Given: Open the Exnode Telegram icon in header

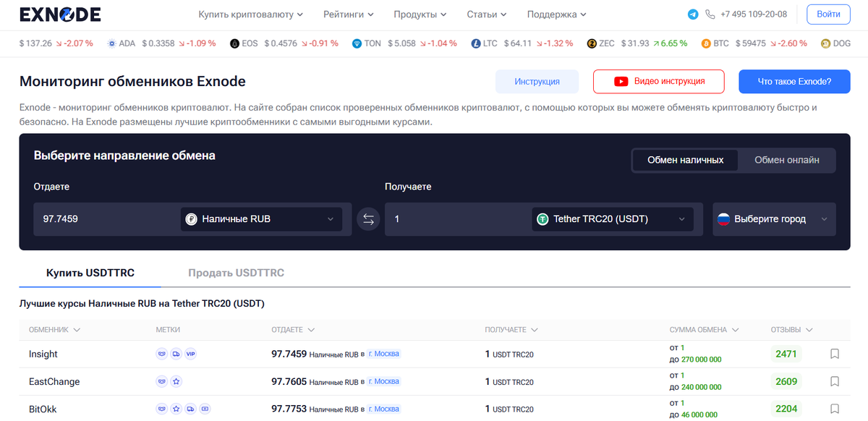Looking at the screenshot, I should coord(692,14).
